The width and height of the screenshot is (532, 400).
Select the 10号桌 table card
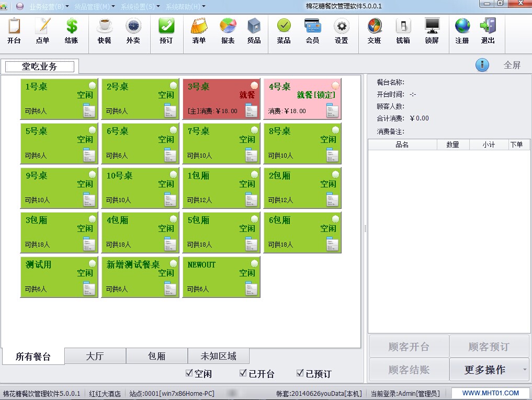tap(141, 188)
